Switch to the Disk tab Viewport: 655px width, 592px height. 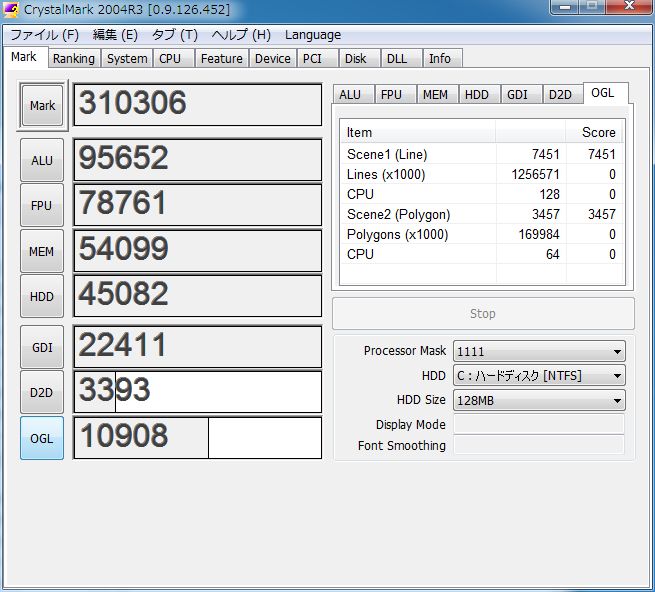[x=356, y=59]
